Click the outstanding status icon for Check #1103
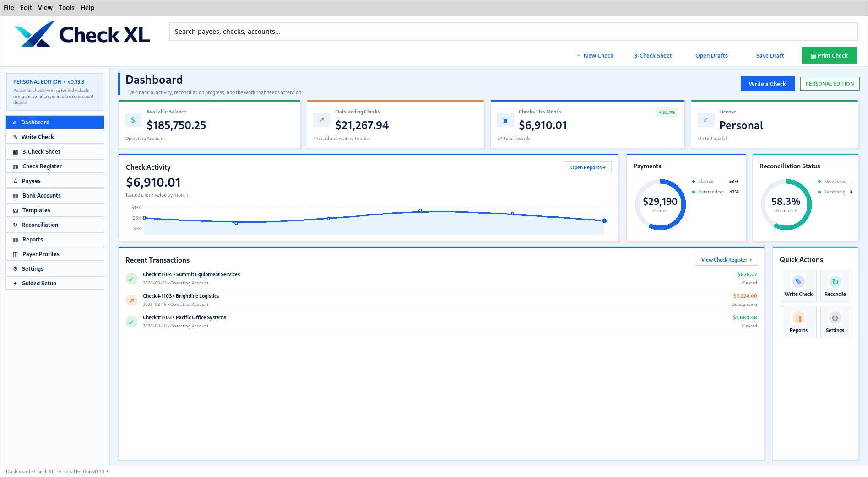Screen dimensions: 868x477 point(131,300)
